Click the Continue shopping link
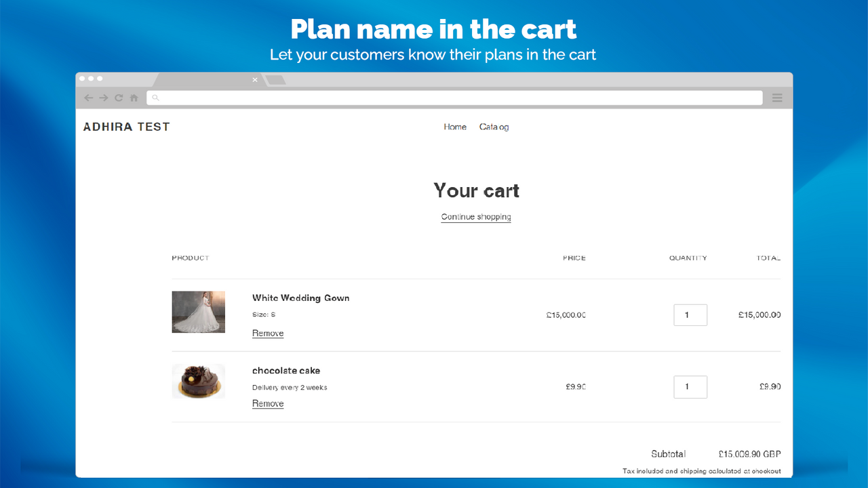The height and width of the screenshot is (488, 868). pyautogui.click(x=475, y=217)
